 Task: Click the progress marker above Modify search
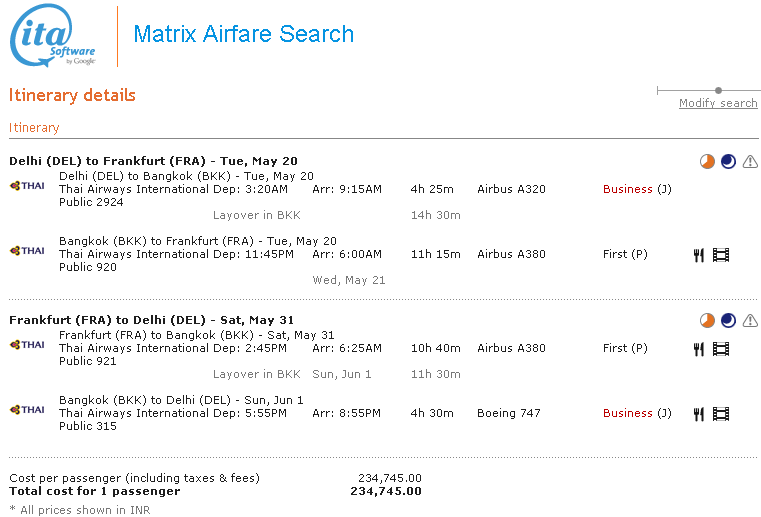tap(718, 90)
